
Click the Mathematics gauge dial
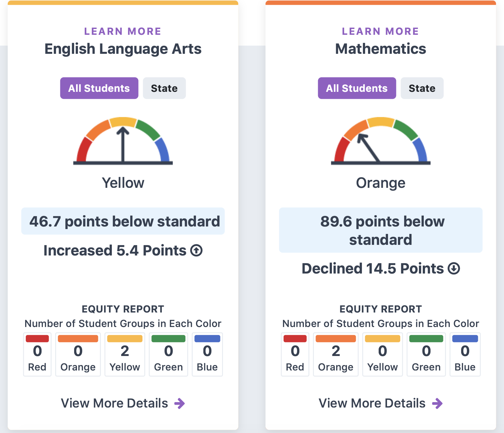pos(381,141)
